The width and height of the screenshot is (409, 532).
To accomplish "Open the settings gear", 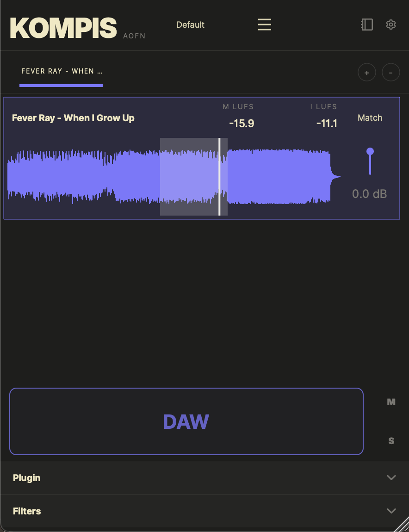I will [x=391, y=25].
